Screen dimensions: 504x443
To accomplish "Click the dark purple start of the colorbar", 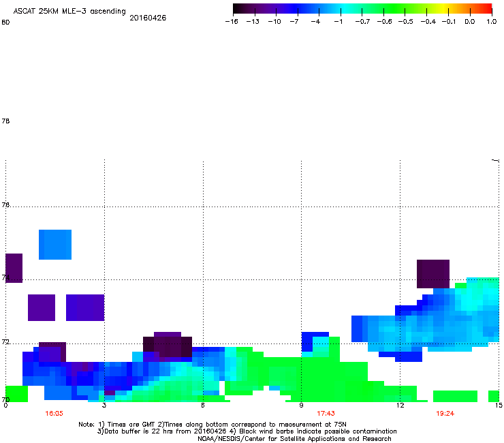I will [240, 9].
